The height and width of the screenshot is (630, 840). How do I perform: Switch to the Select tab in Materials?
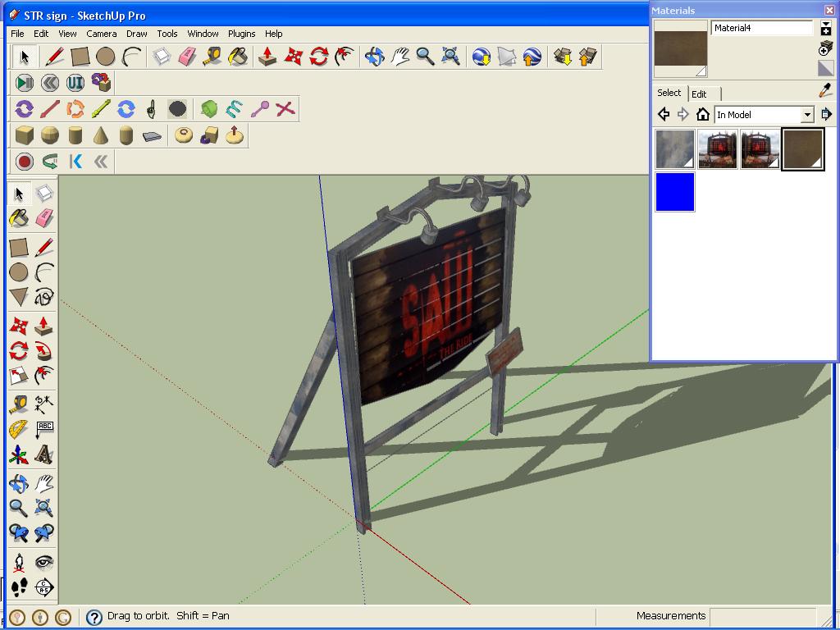tap(669, 93)
